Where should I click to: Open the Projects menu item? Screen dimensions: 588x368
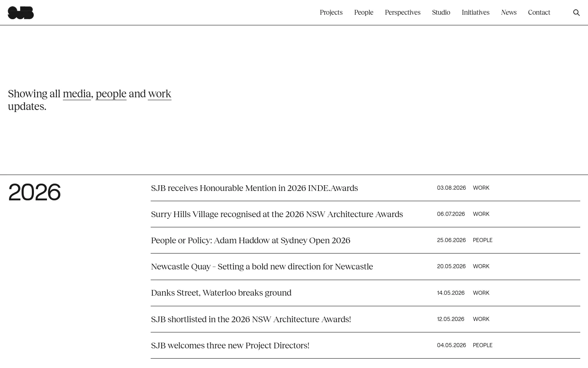tap(331, 12)
